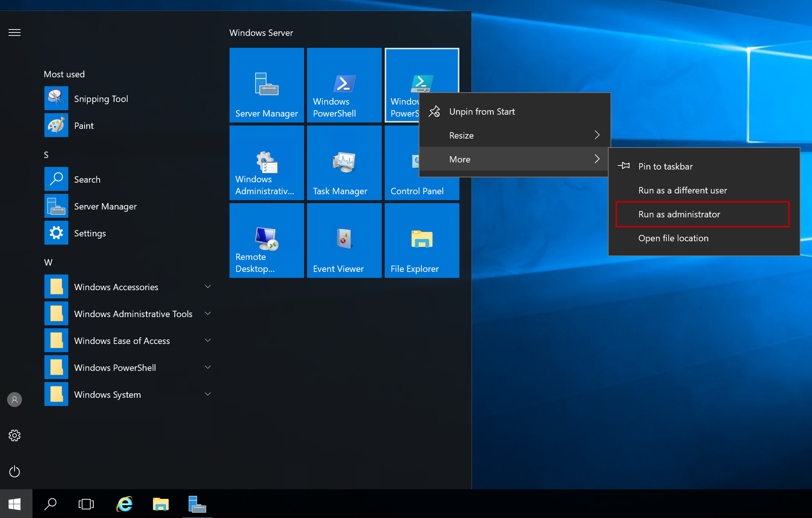Choose Run as administrator
The width and height of the screenshot is (812, 518).
679,214
